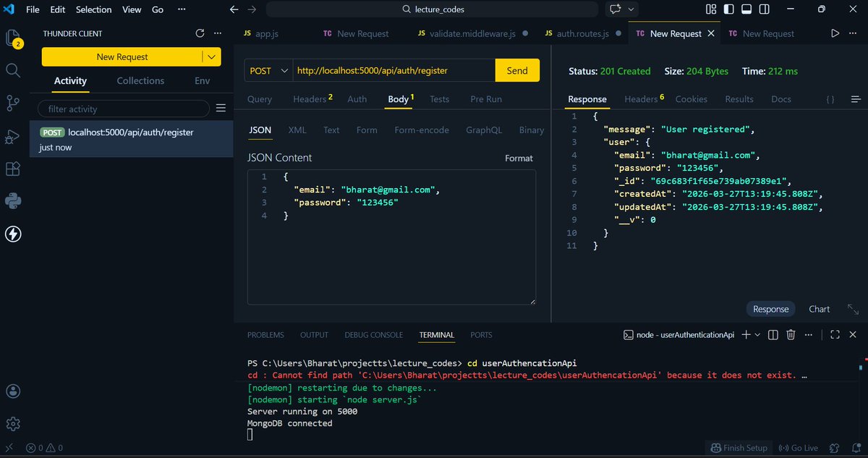Go back with the navigation arrow
868x458 pixels.
pyautogui.click(x=234, y=9)
